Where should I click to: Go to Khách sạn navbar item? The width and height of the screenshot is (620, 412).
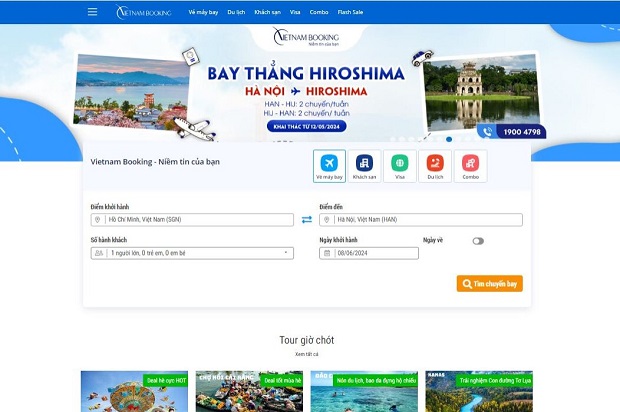pos(267,12)
